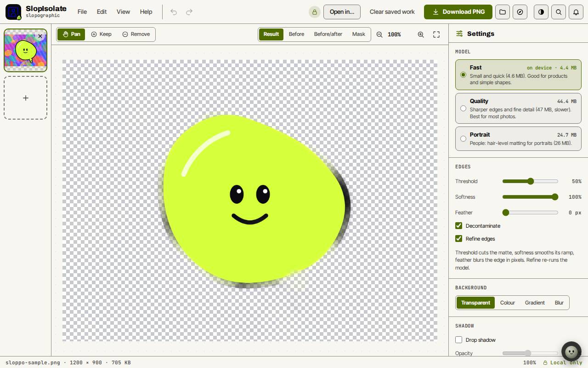Click the Open in… button
588x368 pixels.
[x=342, y=12]
